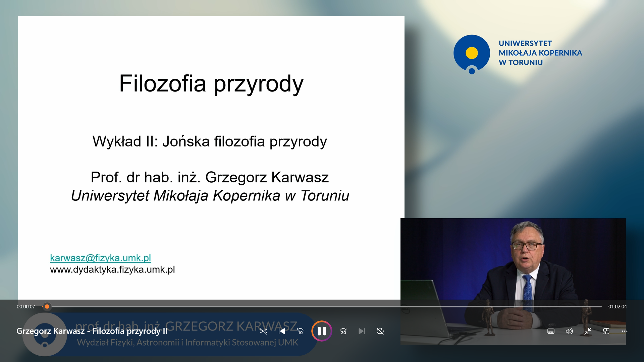Jump to the next track
This screenshot has width=644, height=362.
coord(362,331)
